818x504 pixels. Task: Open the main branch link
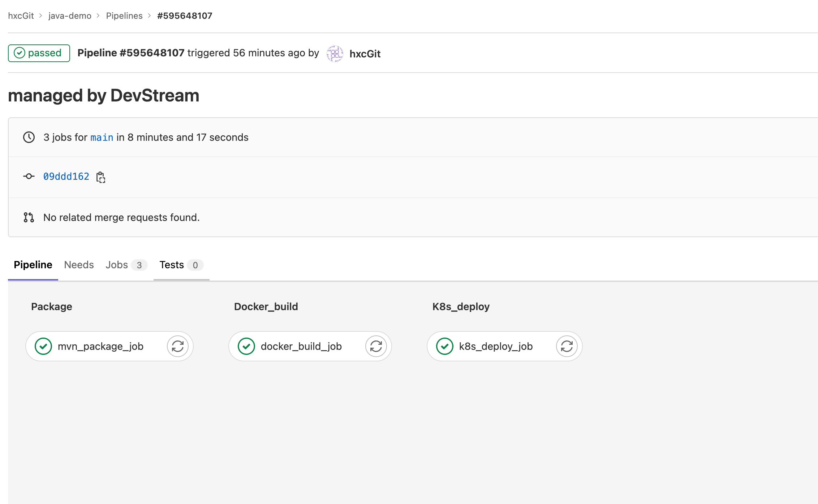[x=102, y=138]
